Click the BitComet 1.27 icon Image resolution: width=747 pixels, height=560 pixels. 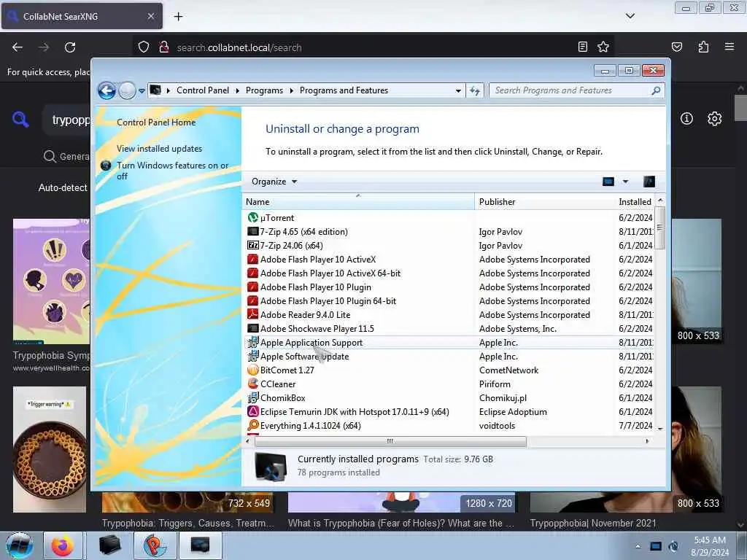click(x=253, y=370)
